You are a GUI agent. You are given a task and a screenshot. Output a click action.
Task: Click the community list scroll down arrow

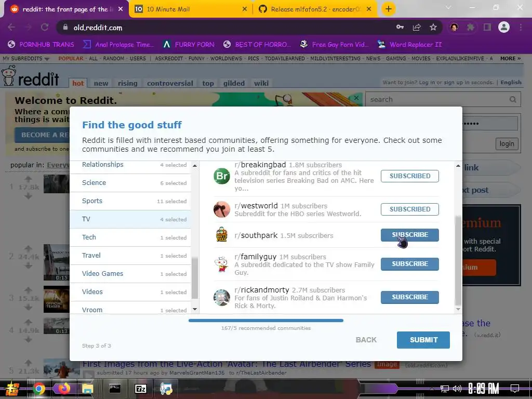click(458, 309)
